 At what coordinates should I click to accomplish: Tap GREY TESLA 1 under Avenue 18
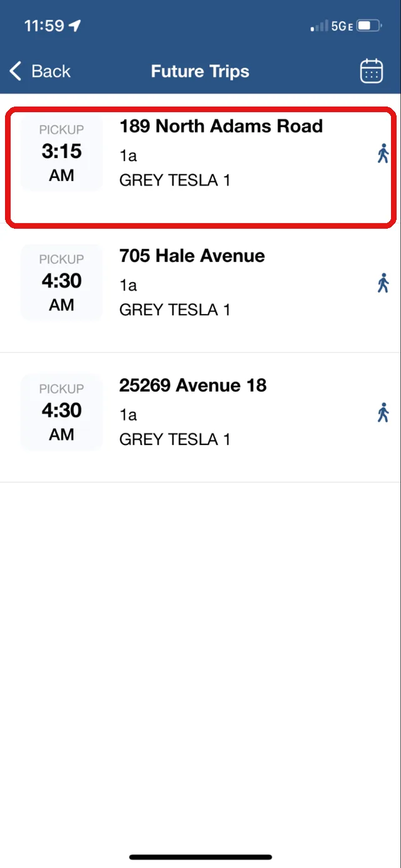(175, 440)
